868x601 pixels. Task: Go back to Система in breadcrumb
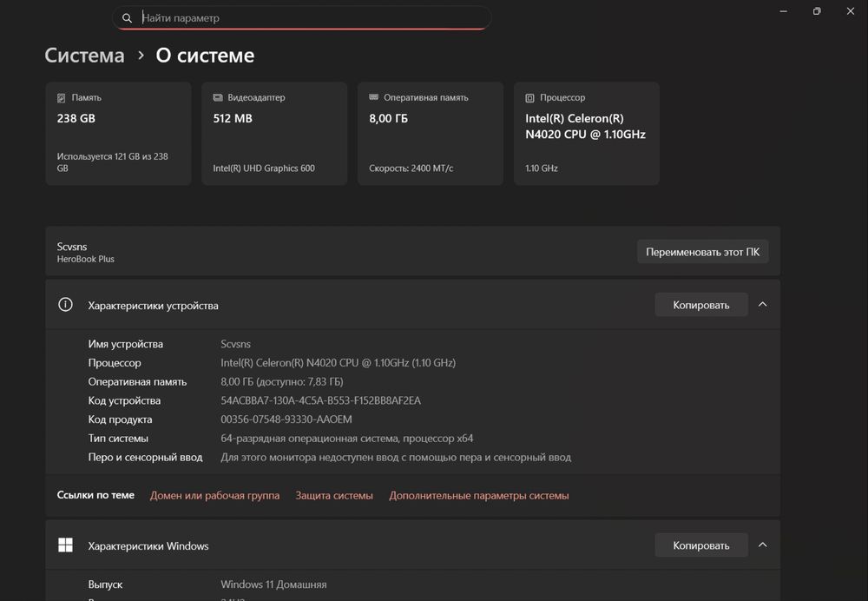coord(84,56)
